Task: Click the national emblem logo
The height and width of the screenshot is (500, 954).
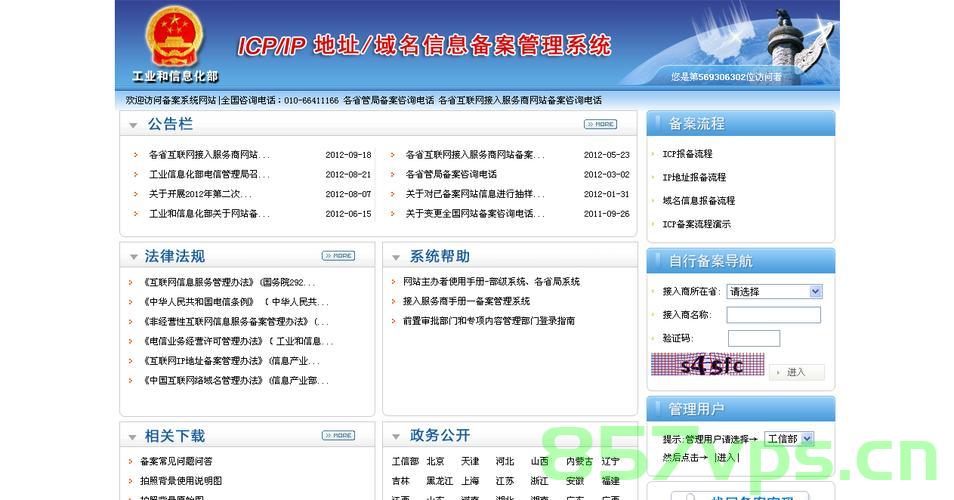Action: point(175,38)
